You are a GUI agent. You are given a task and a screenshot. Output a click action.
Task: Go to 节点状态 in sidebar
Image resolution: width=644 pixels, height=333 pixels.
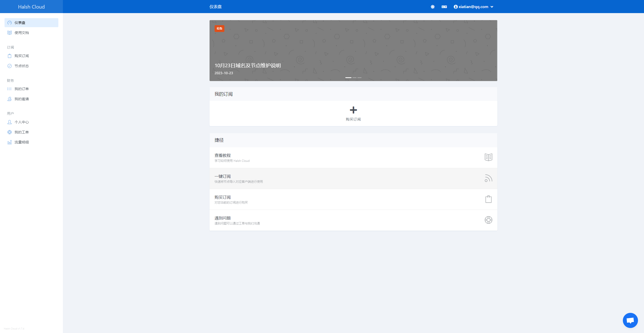coord(22,66)
